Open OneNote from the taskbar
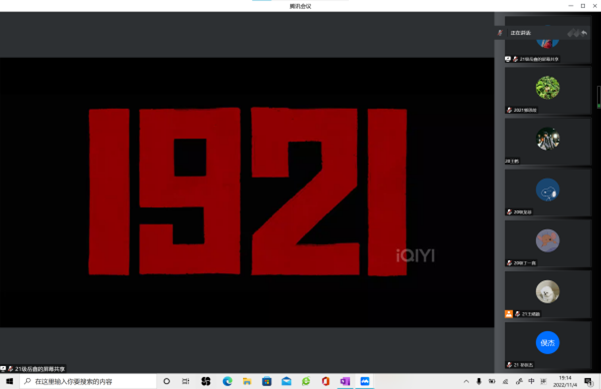This screenshot has width=601, height=389. click(345, 381)
